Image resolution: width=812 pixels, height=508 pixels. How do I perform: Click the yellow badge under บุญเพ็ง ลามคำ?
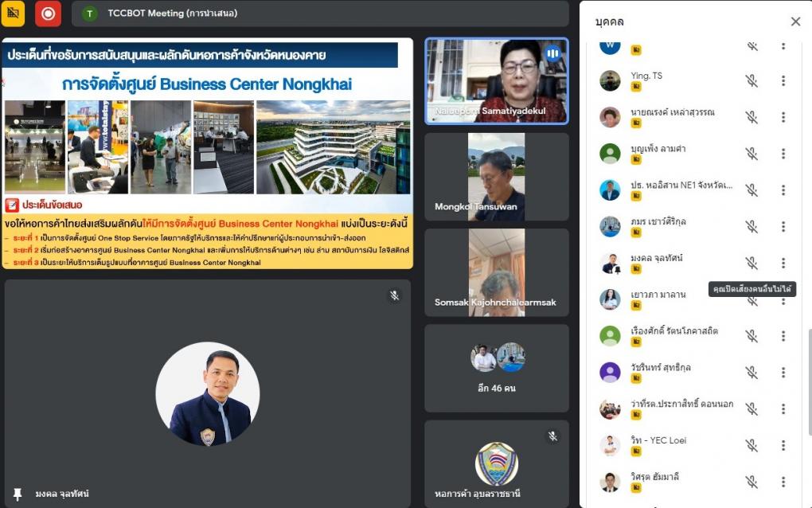636,160
